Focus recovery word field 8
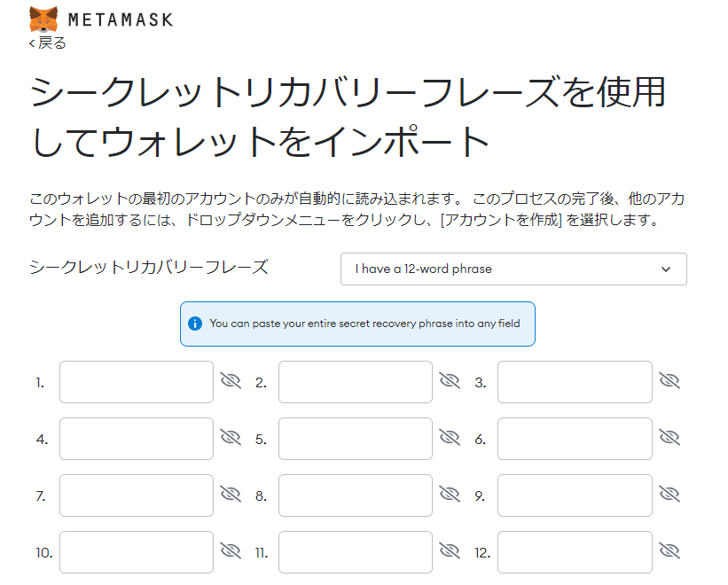 (x=356, y=495)
